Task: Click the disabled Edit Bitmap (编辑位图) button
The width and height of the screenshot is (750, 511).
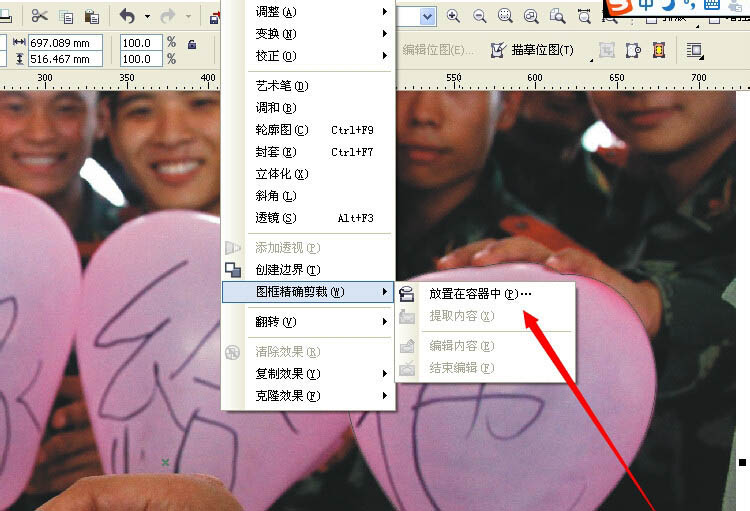Action: pos(438,50)
